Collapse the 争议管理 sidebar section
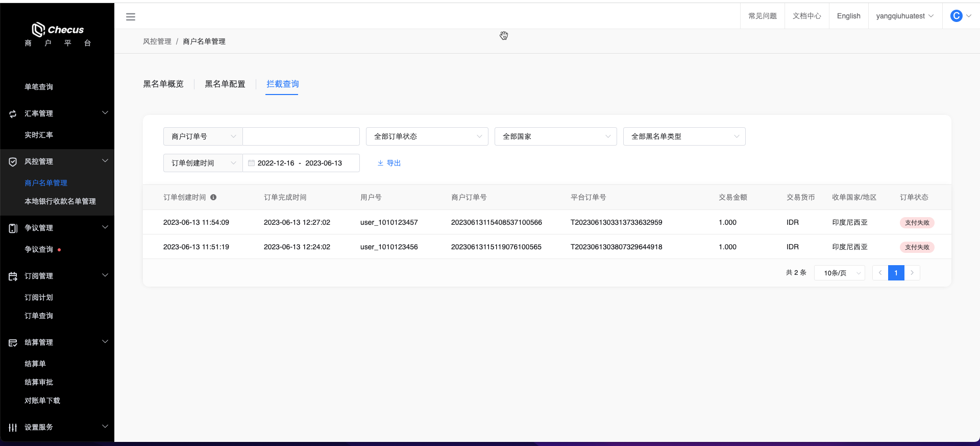Viewport: 980px width, 446px height. point(105,227)
